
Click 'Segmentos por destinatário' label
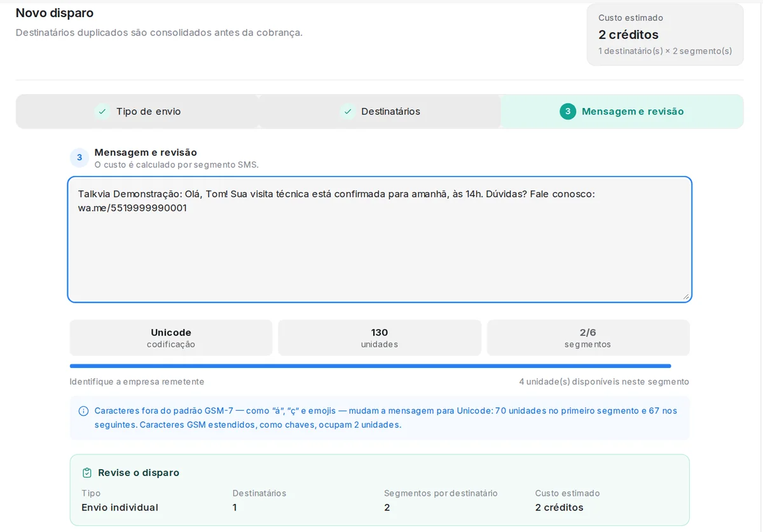pos(441,493)
